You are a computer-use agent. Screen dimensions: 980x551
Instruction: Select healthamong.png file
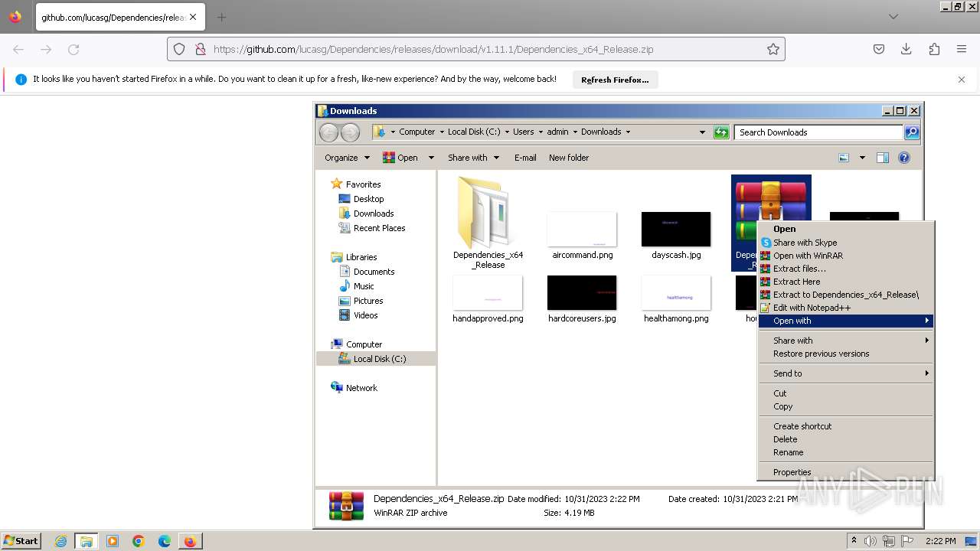click(x=676, y=299)
